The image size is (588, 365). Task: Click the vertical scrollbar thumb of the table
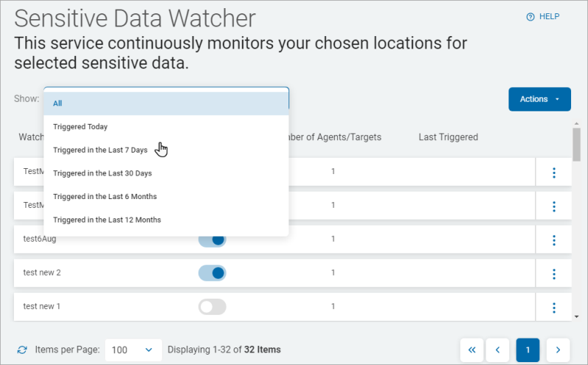[576, 144]
